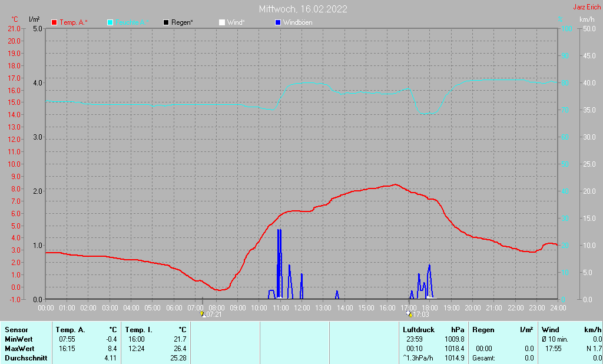Click the pressure minimum time '23:59'
The width and height of the screenshot is (603, 364).
(414, 339)
